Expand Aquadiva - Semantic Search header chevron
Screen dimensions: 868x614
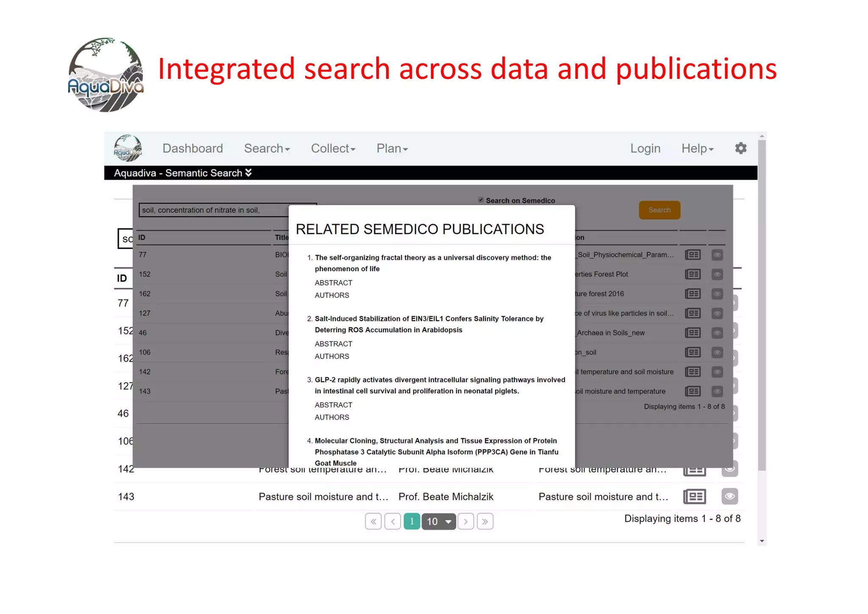click(248, 173)
